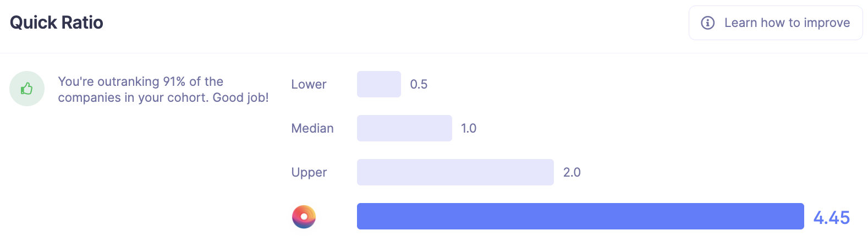Click the Upper label
Image resolution: width=868 pixels, height=241 pixels.
(309, 173)
